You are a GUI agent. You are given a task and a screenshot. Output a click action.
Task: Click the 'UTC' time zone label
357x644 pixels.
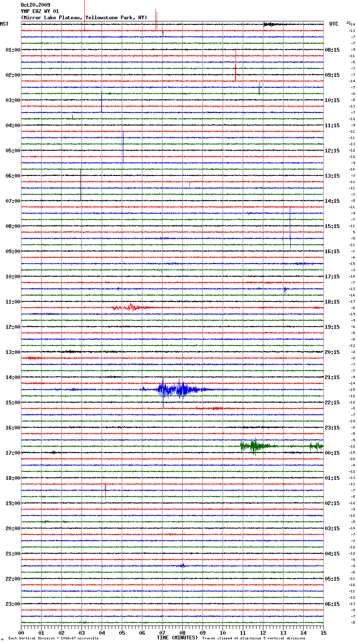pyautogui.click(x=334, y=24)
